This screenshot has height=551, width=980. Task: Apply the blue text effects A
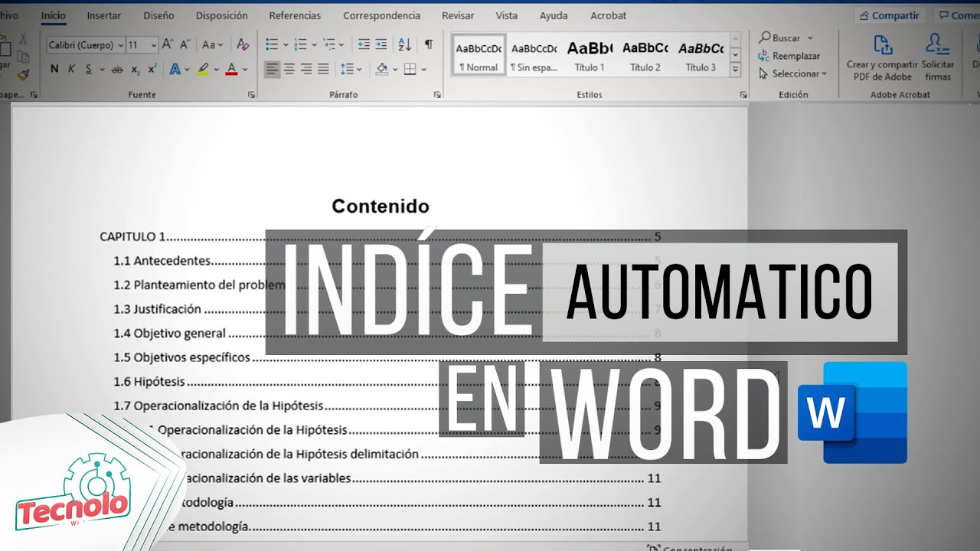click(x=174, y=70)
